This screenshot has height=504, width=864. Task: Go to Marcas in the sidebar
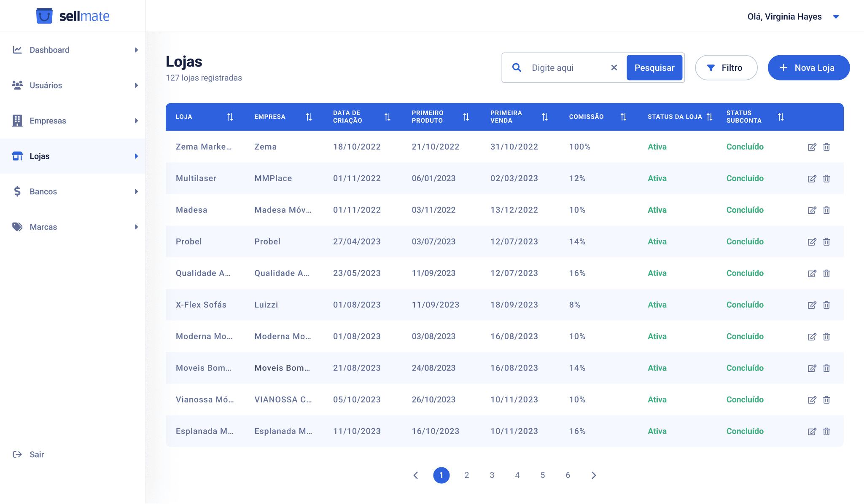pos(43,227)
